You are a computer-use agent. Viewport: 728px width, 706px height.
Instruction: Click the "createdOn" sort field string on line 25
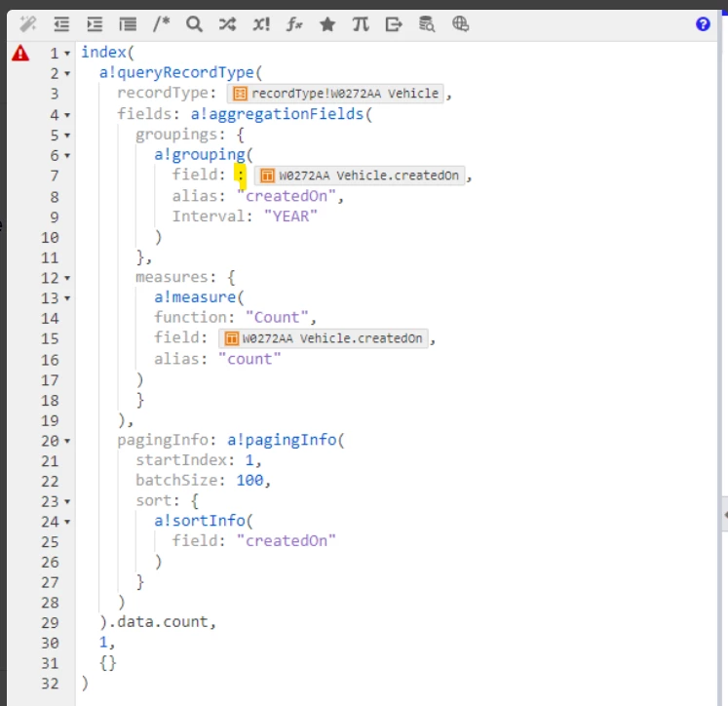tap(286, 541)
